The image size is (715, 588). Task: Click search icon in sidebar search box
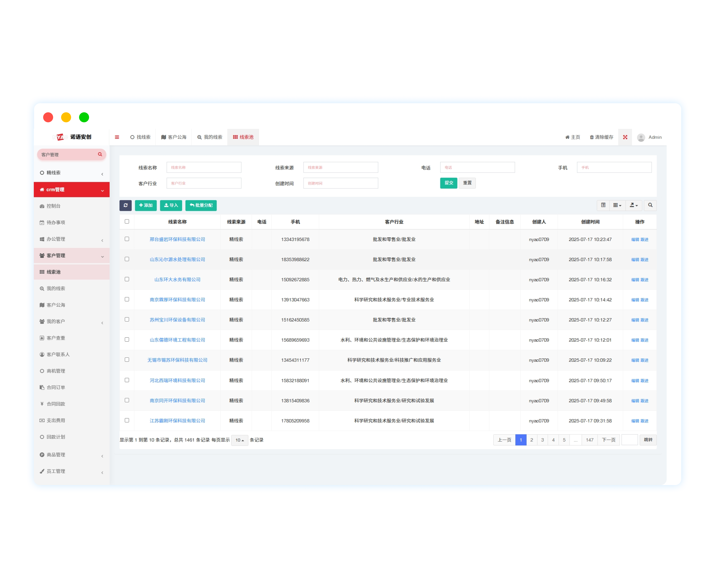100,154
